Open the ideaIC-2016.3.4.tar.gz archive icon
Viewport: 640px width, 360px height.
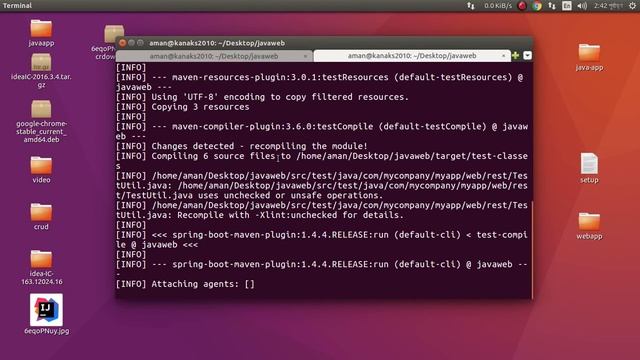pyautogui.click(x=41, y=62)
